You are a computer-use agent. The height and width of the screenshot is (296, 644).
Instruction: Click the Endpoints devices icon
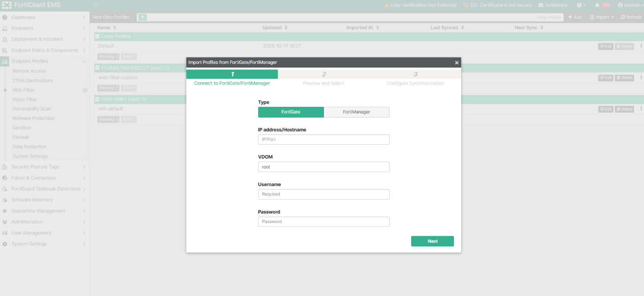pos(5,28)
